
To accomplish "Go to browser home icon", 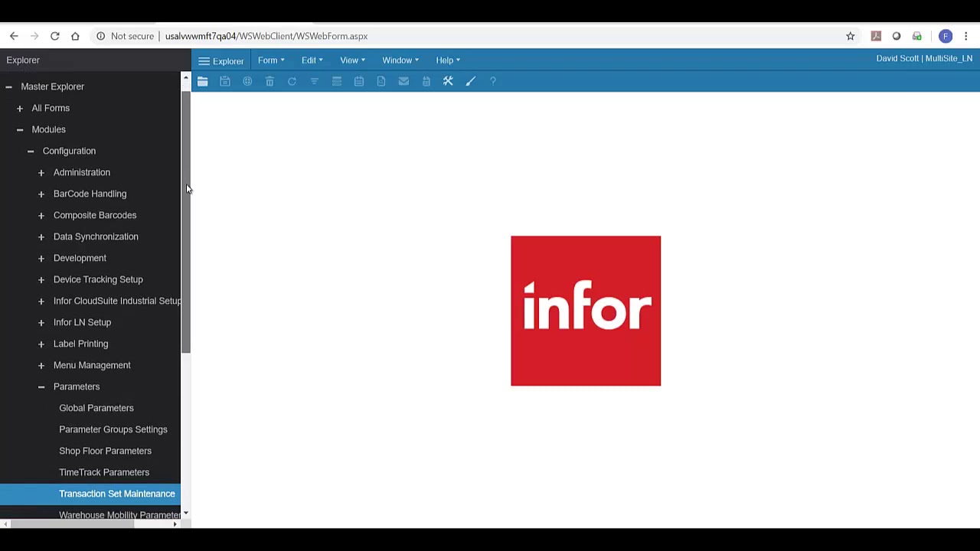I will click(x=75, y=36).
